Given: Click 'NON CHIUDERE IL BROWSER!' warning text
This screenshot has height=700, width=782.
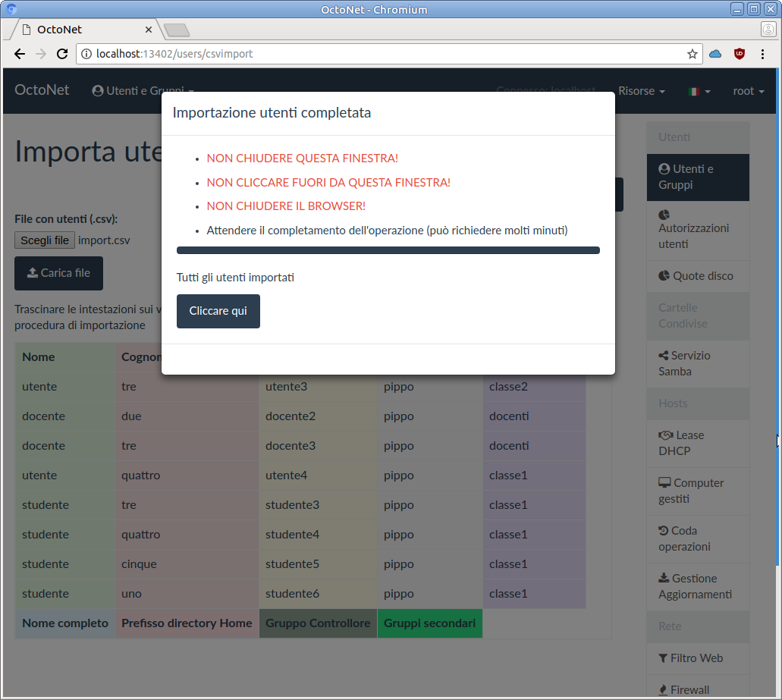Looking at the screenshot, I should point(286,206).
